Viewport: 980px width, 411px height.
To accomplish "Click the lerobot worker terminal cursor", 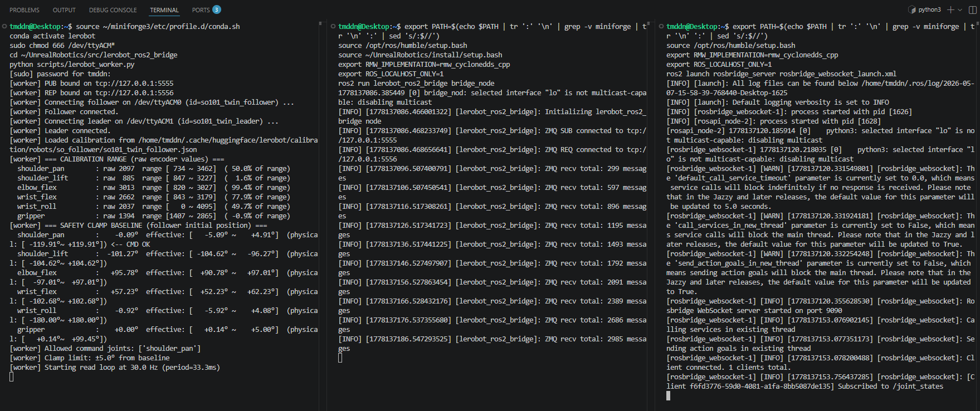I will pos(11,376).
